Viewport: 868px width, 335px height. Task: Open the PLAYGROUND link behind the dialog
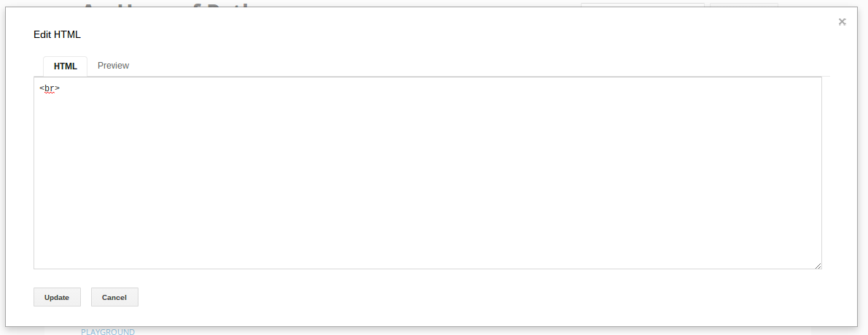[108, 331]
